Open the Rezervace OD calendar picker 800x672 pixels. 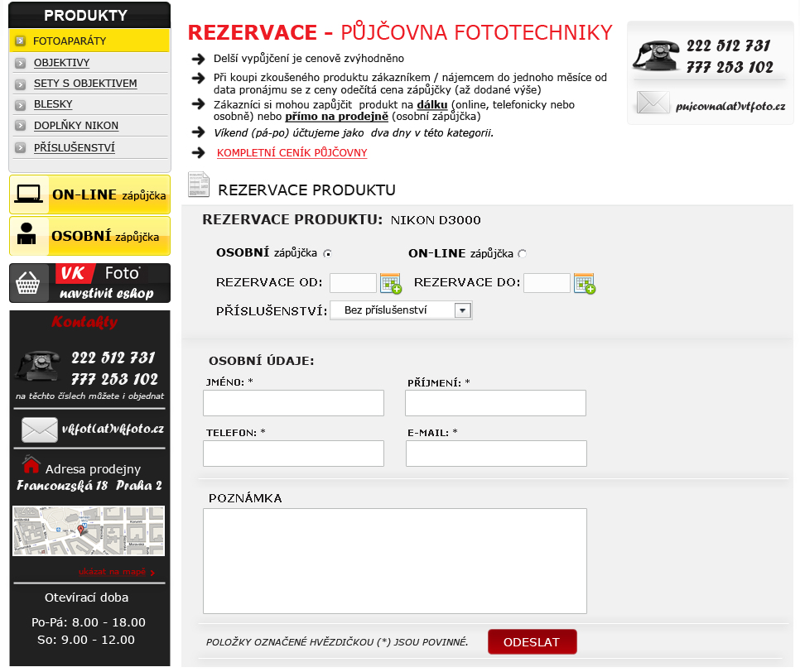(390, 284)
